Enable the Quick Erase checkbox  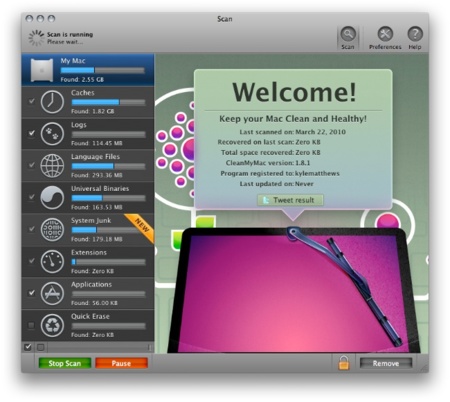click(x=31, y=325)
